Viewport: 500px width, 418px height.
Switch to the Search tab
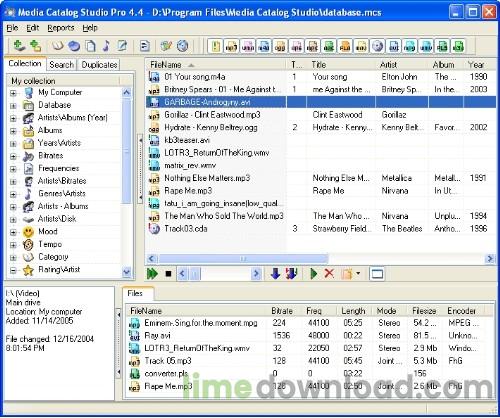pos(61,65)
